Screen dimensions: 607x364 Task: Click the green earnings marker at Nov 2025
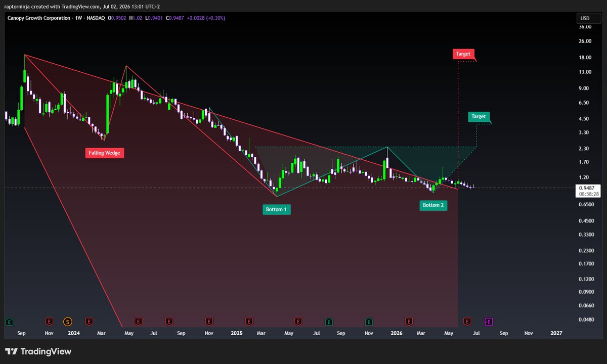click(x=369, y=321)
